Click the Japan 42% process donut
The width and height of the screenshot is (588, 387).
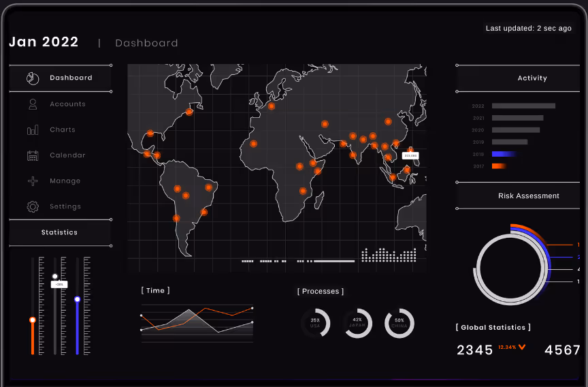357,323
